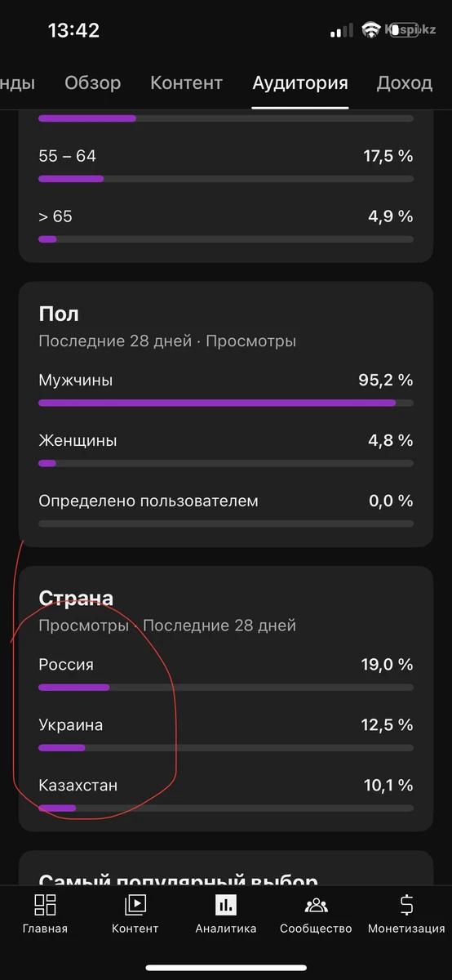This screenshot has height=980, width=452.
Task: Tap the Wi-Fi status icon
Action: coord(372,30)
